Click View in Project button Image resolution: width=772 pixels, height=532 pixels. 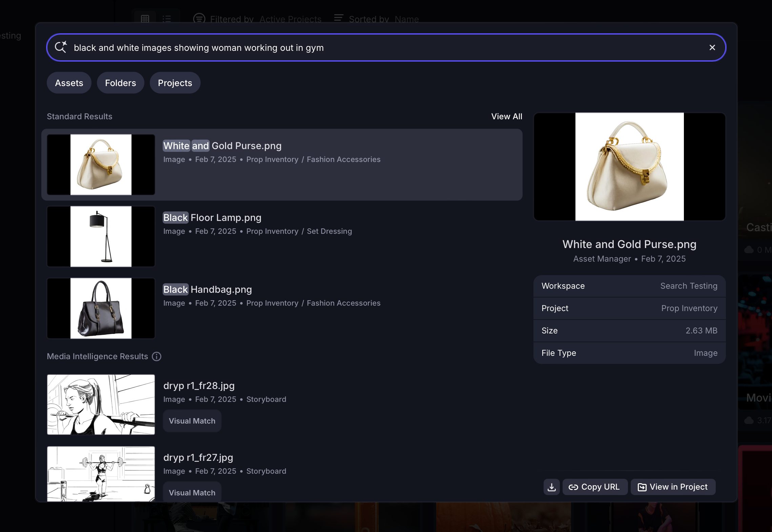point(673,487)
